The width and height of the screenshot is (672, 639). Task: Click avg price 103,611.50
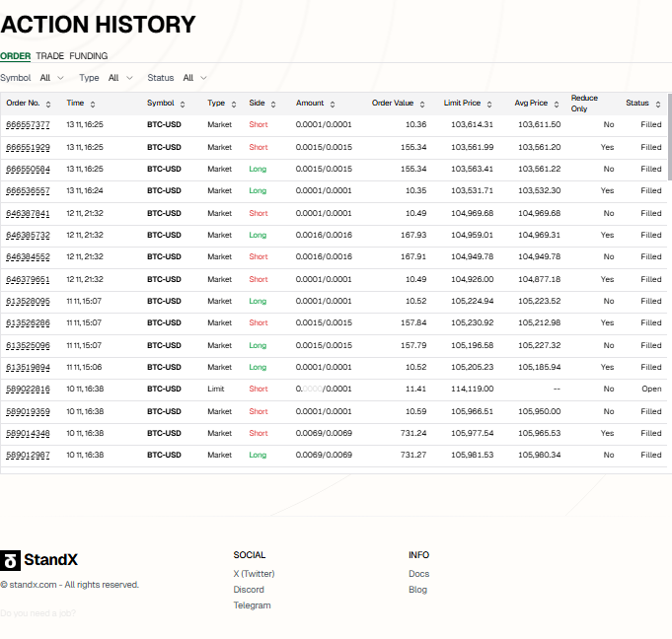[539, 124]
